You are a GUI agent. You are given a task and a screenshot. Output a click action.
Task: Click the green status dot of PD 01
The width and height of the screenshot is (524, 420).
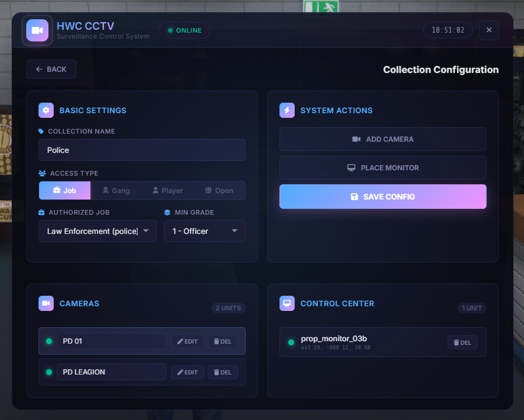(49, 341)
